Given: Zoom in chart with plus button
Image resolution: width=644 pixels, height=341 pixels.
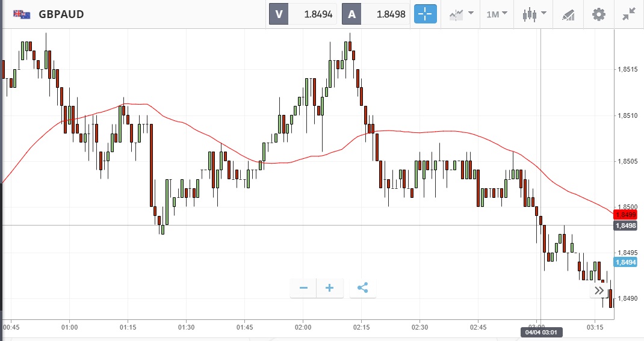Looking at the screenshot, I should pos(330,288).
